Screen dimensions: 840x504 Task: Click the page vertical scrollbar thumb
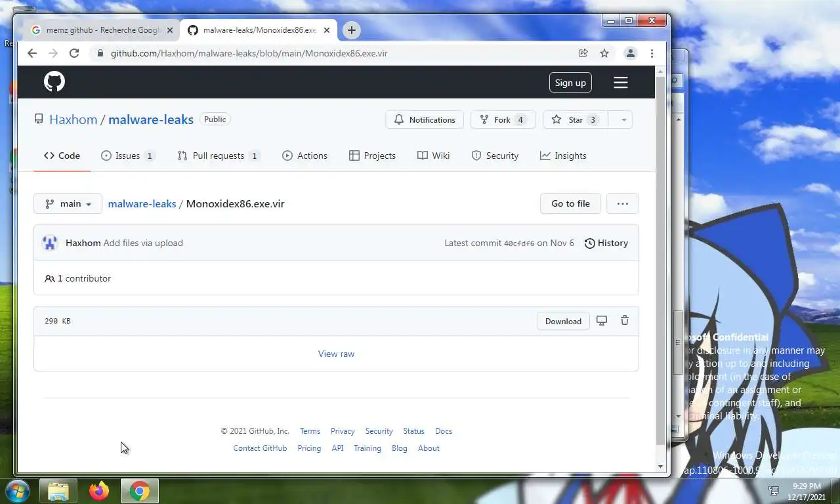pos(661,260)
